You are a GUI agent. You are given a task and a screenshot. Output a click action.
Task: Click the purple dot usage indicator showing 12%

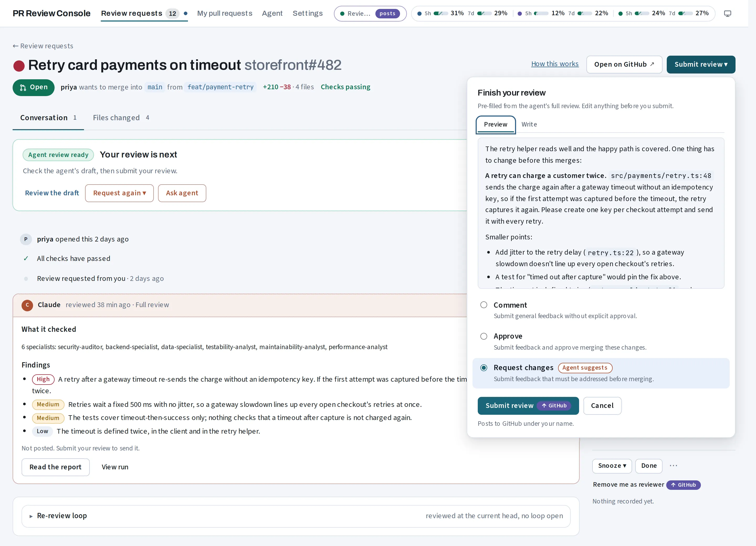point(519,14)
